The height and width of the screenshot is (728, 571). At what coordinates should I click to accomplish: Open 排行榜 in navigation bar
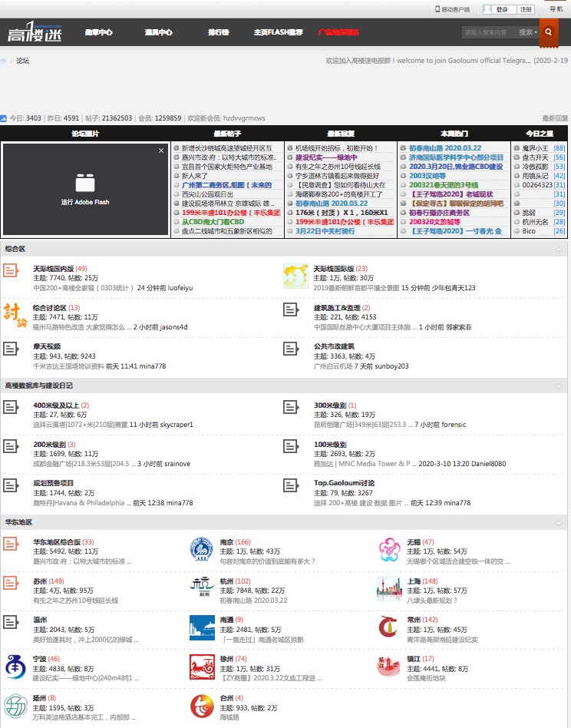pyautogui.click(x=219, y=32)
